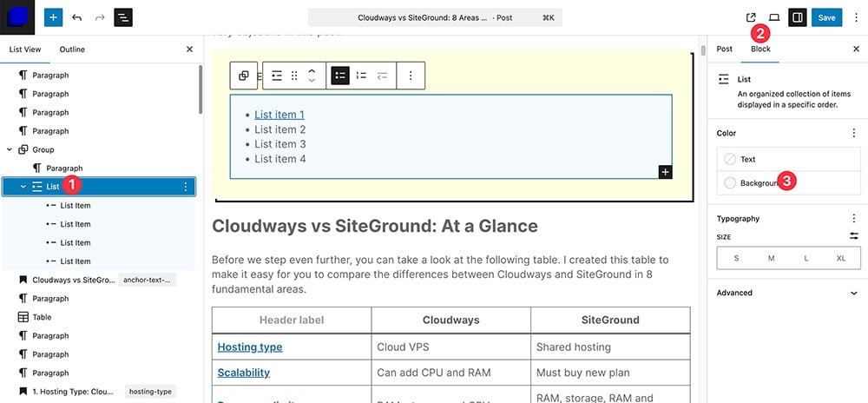Image resolution: width=868 pixels, height=403 pixels.
Task: Click the editor canvas scrollbar
Action: click(x=704, y=50)
